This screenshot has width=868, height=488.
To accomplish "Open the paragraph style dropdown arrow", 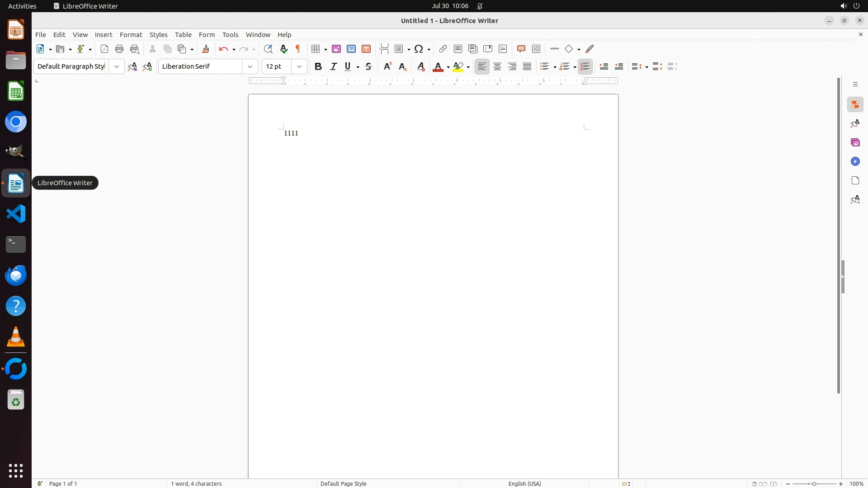I will point(117,67).
